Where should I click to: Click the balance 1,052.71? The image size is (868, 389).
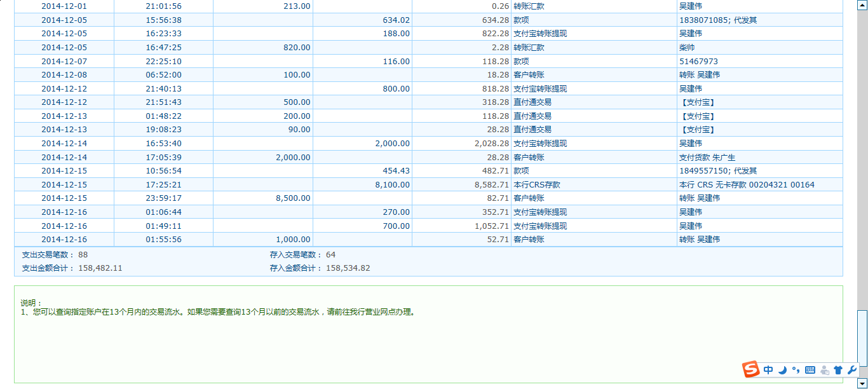pyautogui.click(x=492, y=226)
